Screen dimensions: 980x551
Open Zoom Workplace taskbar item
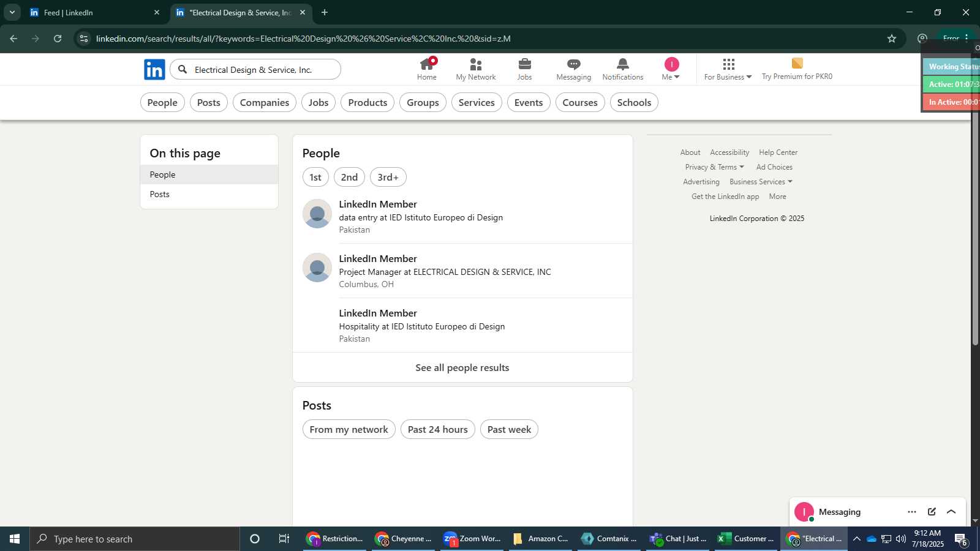pyautogui.click(x=472, y=539)
